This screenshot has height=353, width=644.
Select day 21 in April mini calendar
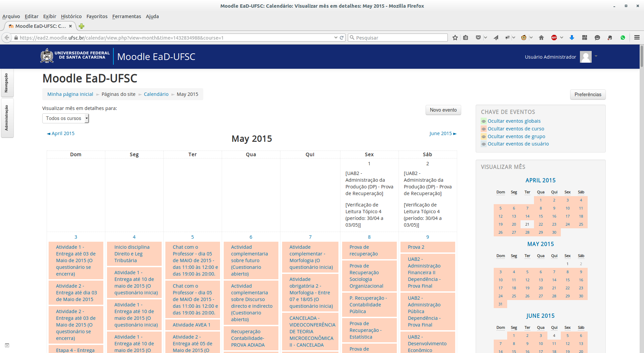(x=527, y=224)
